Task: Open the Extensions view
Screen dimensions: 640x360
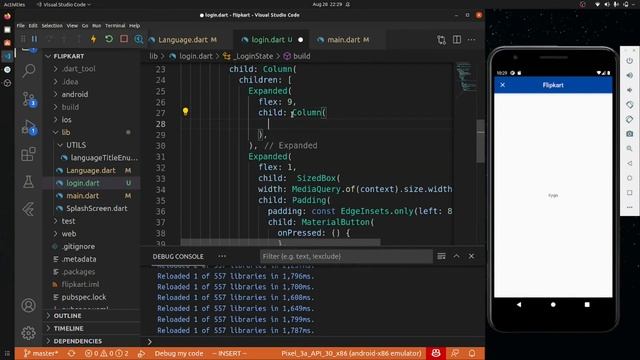Action: [x=29, y=154]
